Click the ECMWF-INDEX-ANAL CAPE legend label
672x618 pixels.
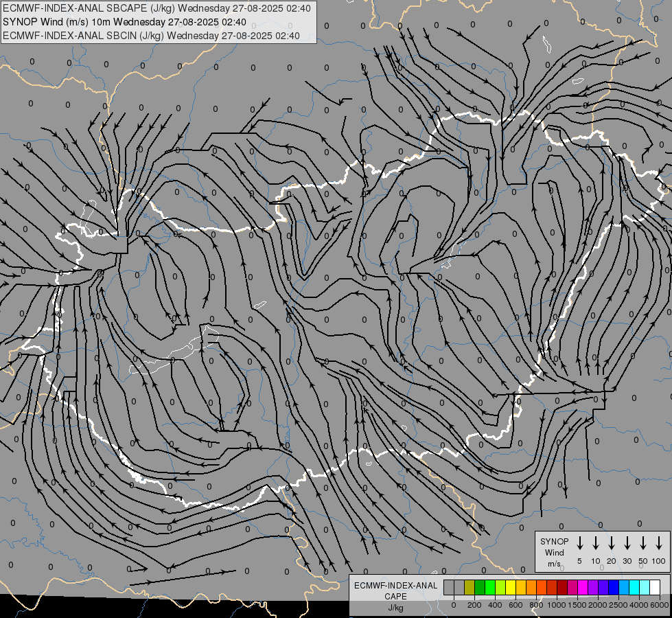pos(395,591)
